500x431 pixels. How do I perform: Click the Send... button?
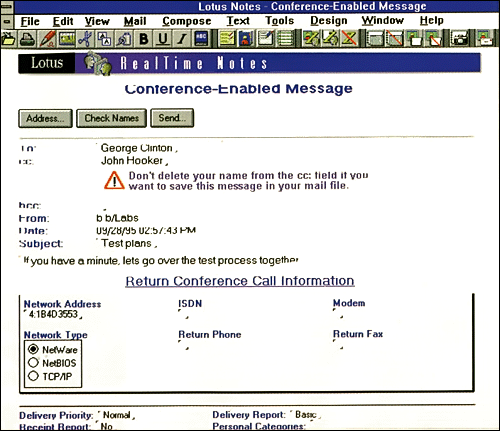click(x=172, y=118)
